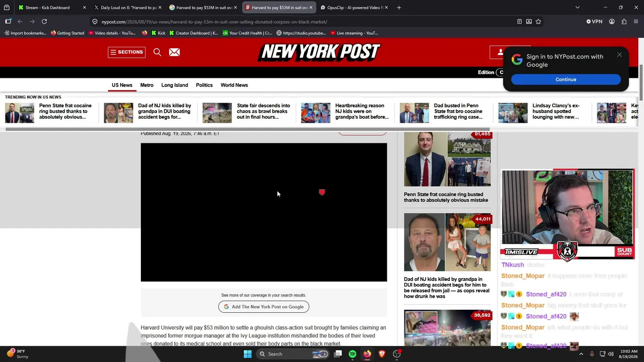
Task: Click the email newsletter envelope icon
Action: (x=174, y=52)
